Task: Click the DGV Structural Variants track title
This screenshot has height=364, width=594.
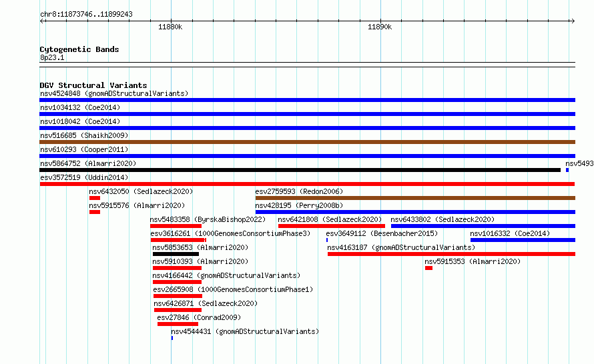Action: pyautogui.click(x=93, y=85)
